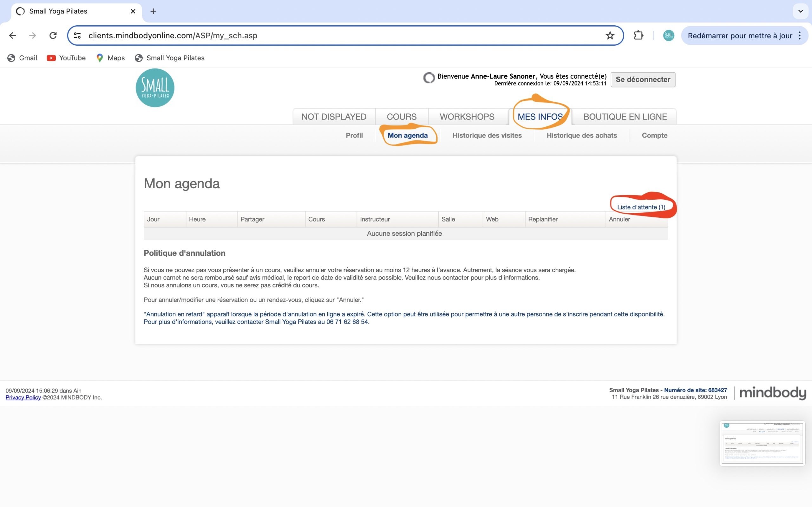Open the site information icon in address bar
This screenshot has height=507, width=812.
pos(77,35)
